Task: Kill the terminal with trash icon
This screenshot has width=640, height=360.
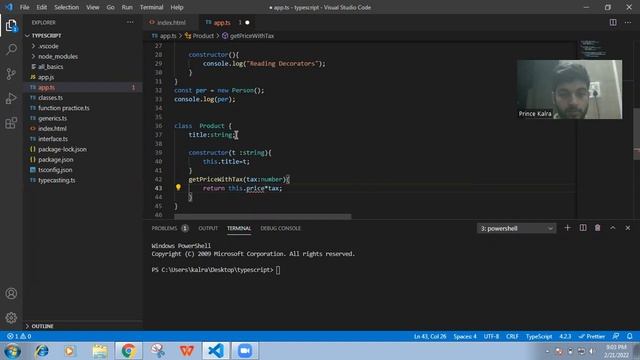Action: click(598, 228)
